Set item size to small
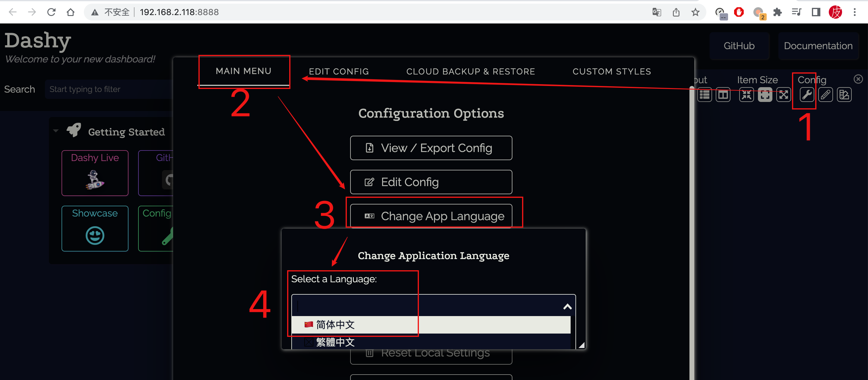Image resolution: width=868 pixels, height=380 pixels. 746,95
